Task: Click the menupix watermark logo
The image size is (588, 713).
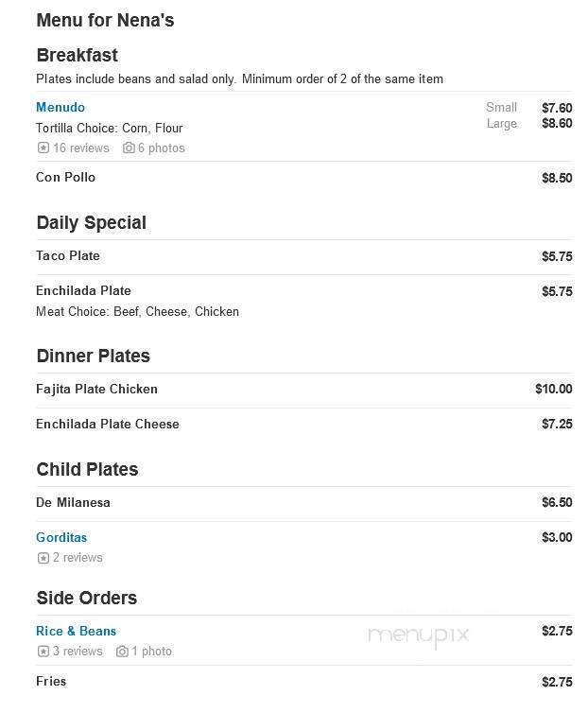Action: coord(418,635)
